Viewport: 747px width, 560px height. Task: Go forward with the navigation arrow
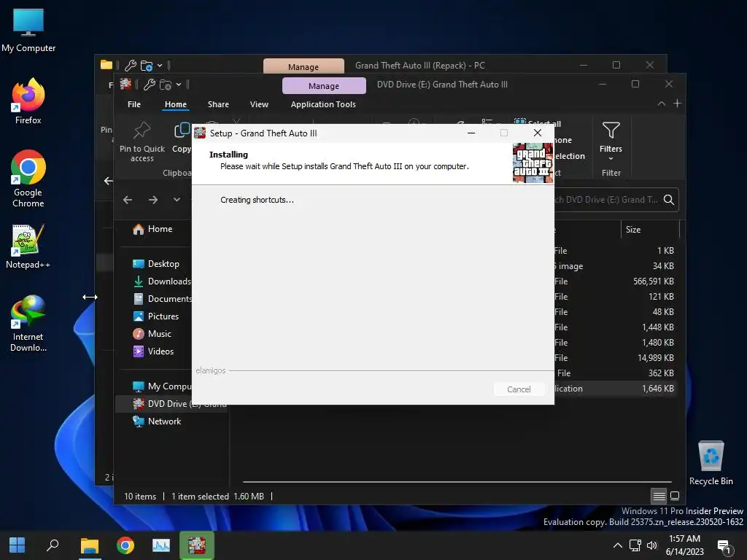click(x=153, y=200)
